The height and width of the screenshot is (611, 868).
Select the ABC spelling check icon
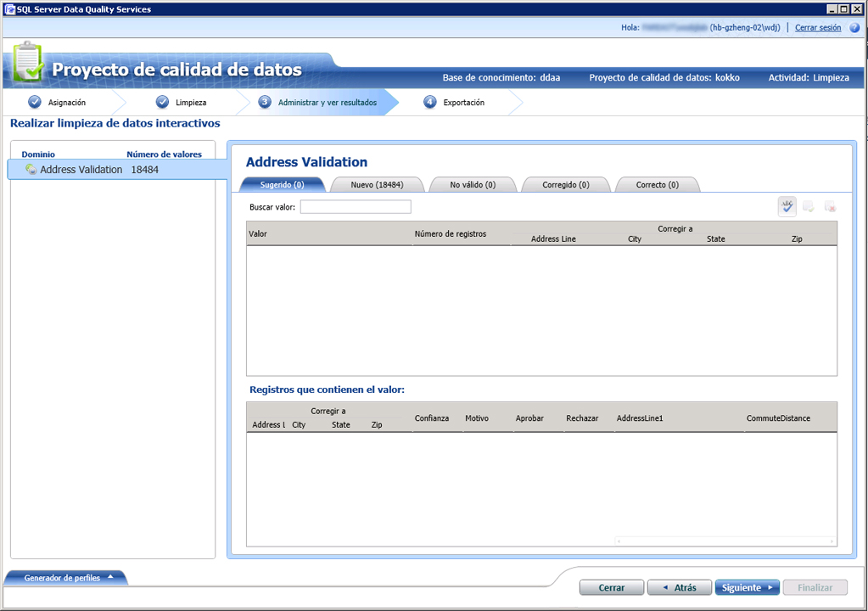coord(786,205)
